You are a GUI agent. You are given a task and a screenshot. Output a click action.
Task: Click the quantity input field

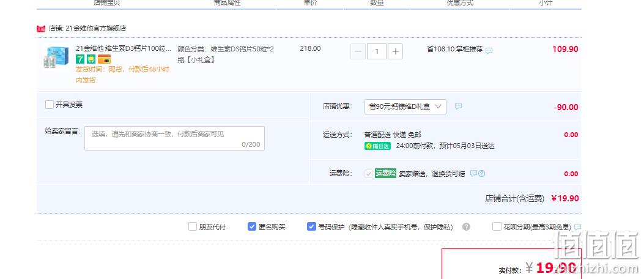coord(376,51)
